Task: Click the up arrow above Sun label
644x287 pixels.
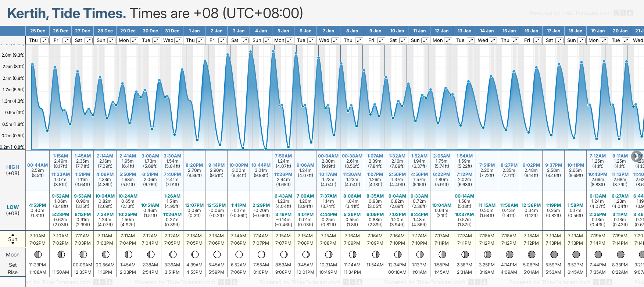Action: (x=13, y=234)
